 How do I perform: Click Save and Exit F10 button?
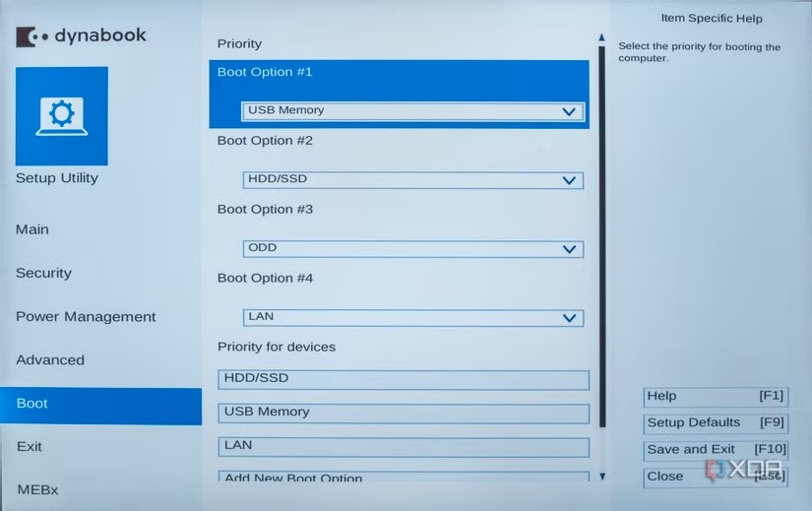[715, 449]
